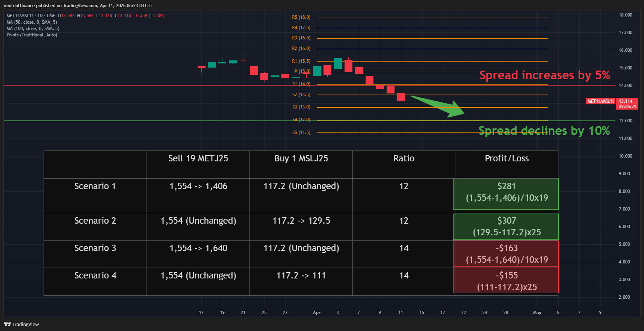Click the 10.000 price axis label
Viewport: 644px width, 331px height.
pos(626,156)
